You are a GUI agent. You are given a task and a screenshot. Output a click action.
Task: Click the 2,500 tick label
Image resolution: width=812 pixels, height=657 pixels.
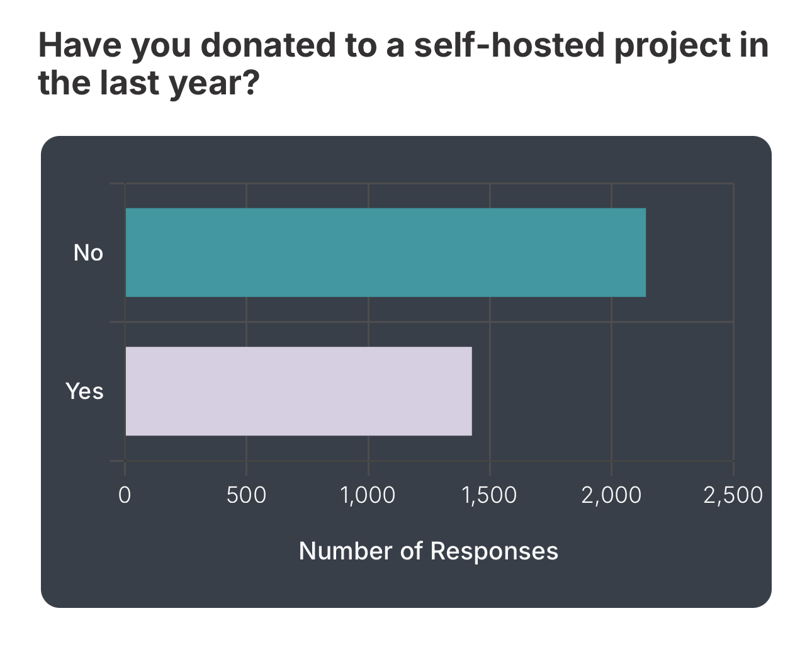(733, 495)
